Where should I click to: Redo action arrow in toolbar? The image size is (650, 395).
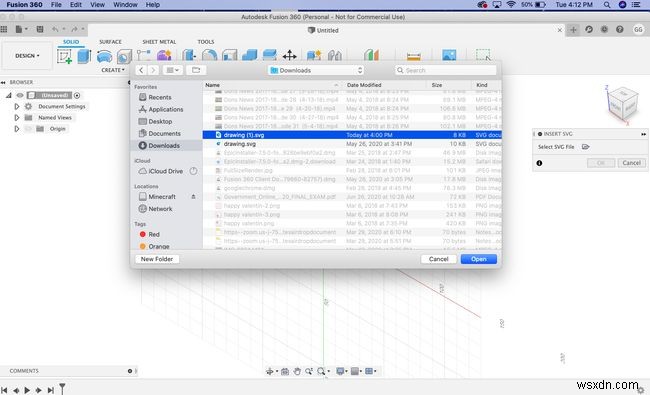pos(74,29)
